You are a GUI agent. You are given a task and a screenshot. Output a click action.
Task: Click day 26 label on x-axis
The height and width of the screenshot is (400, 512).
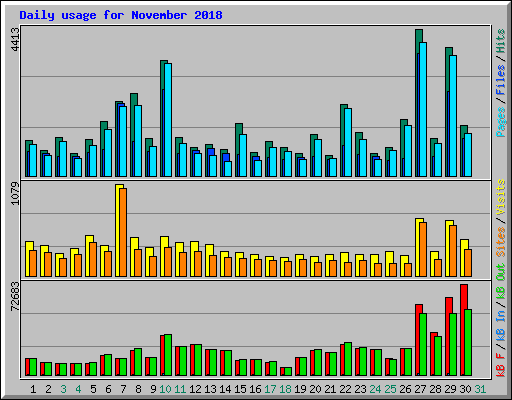pyautogui.click(x=405, y=389)
